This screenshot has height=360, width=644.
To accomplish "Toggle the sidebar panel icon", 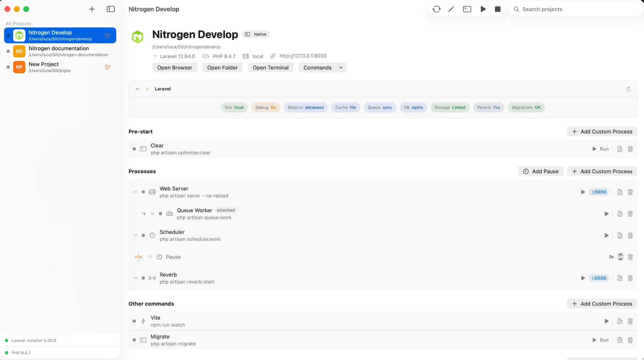I will pos(111,9).
